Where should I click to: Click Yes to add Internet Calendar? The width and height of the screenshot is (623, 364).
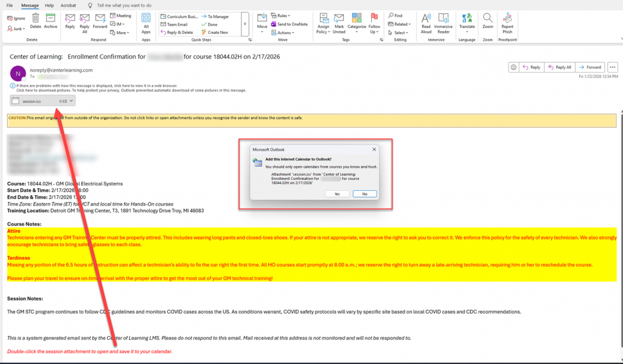(x=337, y=194)
